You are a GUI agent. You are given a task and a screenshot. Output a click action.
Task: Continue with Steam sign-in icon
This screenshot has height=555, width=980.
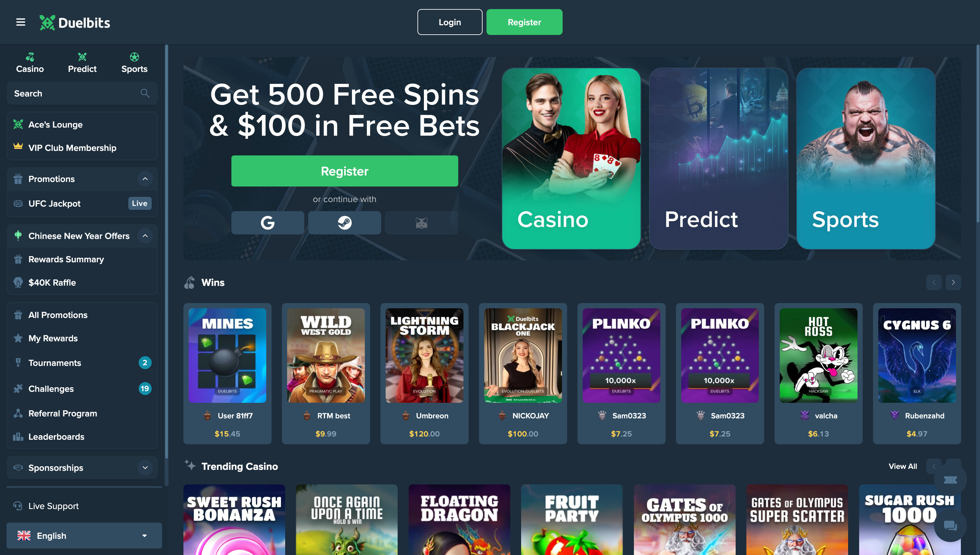tap(344, 222)
